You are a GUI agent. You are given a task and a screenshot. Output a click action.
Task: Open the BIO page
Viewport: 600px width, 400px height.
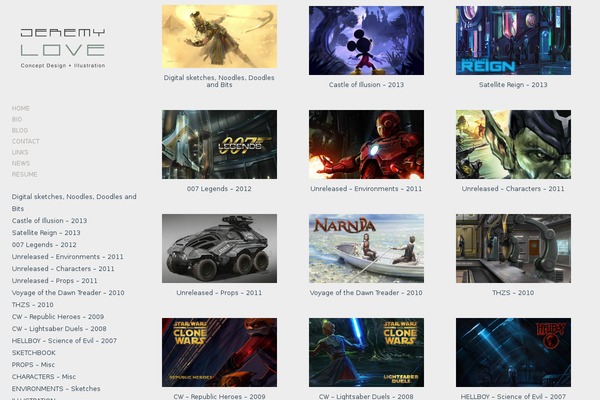click(17, 119)
